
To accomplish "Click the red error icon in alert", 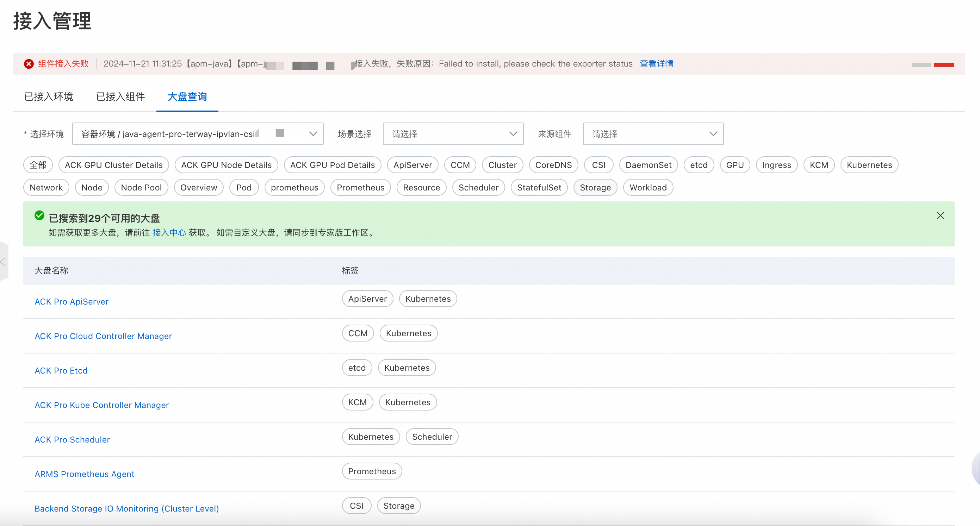I will [29, 64].
